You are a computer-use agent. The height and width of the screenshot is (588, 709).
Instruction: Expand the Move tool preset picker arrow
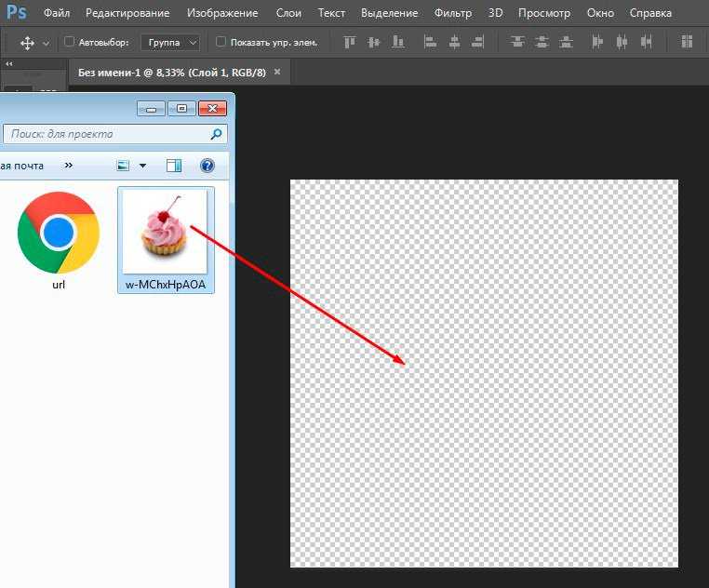46,44
